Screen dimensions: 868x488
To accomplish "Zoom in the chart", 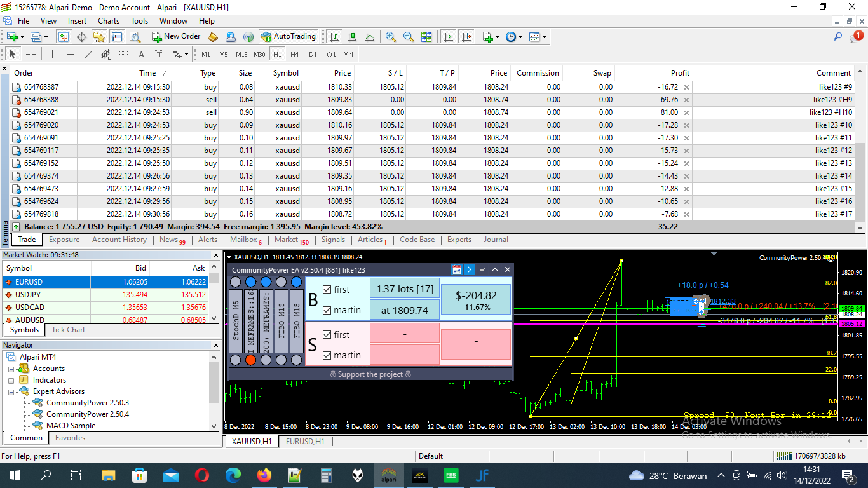I will tap(391, 37).
